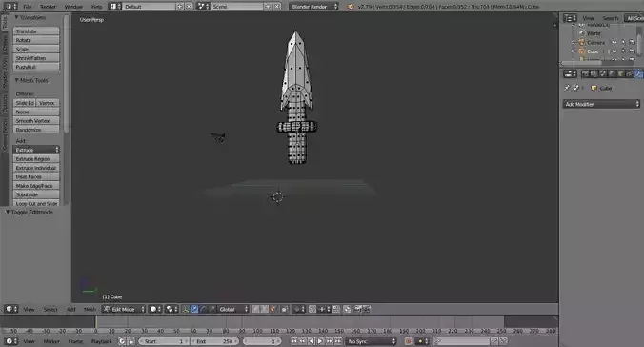Click the Translate tool button
Screen dimensions: 644x347
(36, 31)
